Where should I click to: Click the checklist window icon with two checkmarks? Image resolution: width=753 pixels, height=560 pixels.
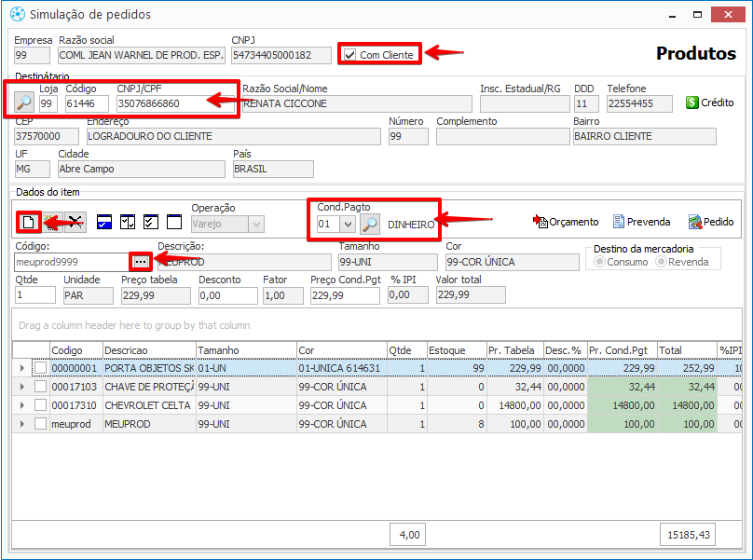151,222
